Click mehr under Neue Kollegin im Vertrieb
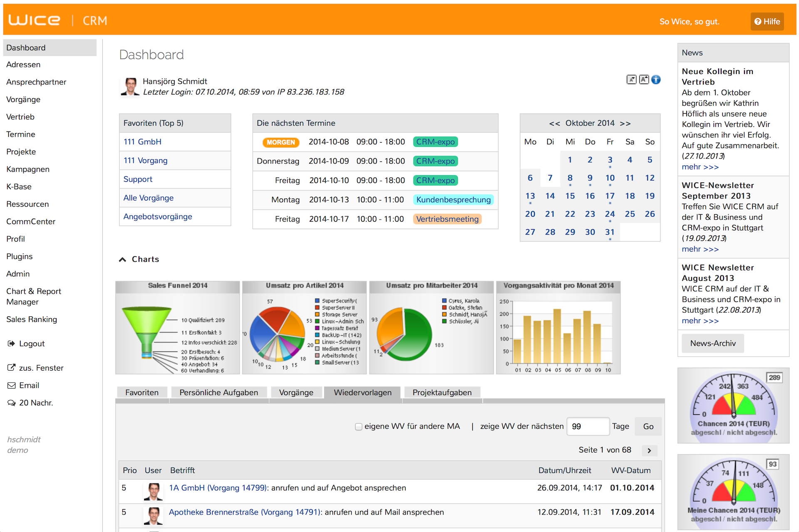This screenshot has height=532, width=799. pos(700,167)
